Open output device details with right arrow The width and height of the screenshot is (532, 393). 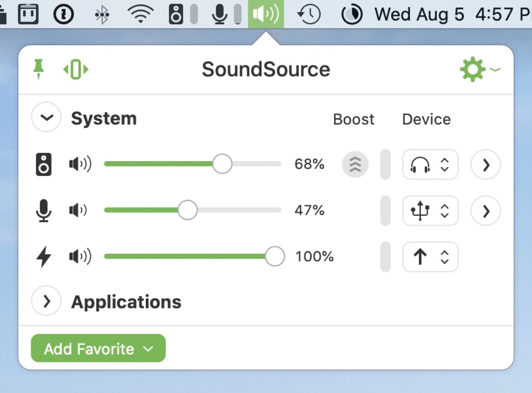(x=485, y=165)
